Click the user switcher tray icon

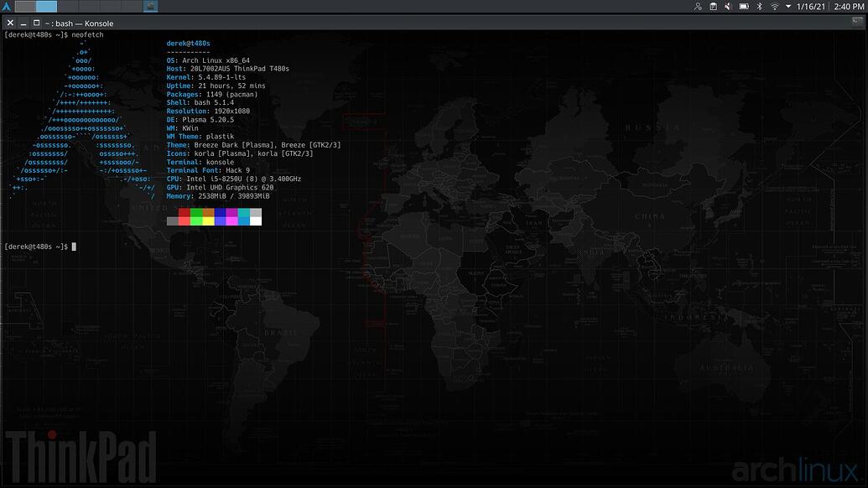click(x=697, y=6)
